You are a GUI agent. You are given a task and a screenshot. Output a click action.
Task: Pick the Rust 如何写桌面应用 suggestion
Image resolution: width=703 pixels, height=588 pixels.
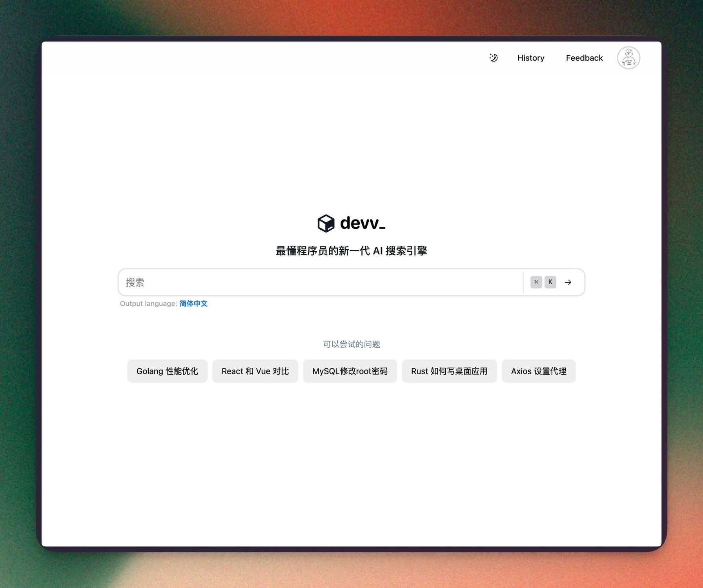pyautogui.click(x=449, y=371)
